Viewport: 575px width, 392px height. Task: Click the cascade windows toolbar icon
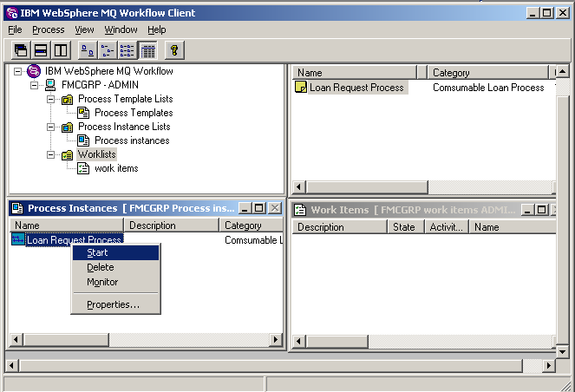pos(21,50)
